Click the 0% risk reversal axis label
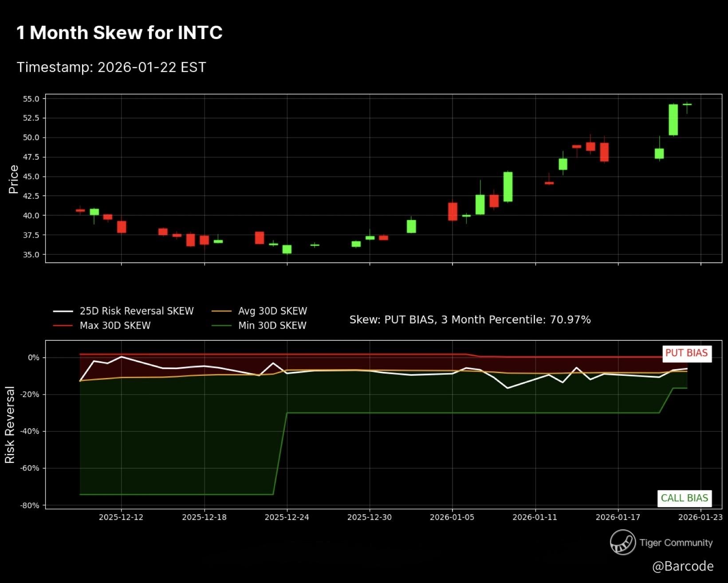This screenshot has width=728, height=583. pos(34,358)
